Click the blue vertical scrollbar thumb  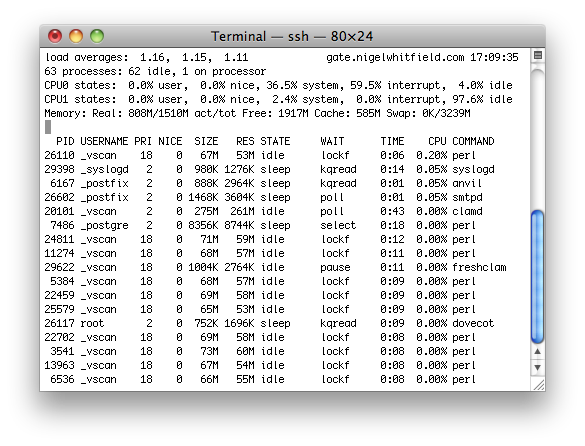(537, 277)
